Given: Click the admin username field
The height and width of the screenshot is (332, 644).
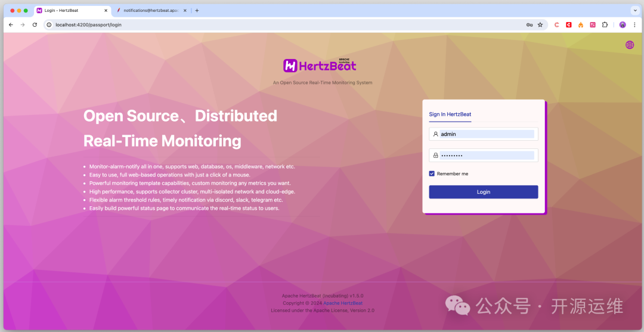Looking at the screenshot, I should point(484,134).
